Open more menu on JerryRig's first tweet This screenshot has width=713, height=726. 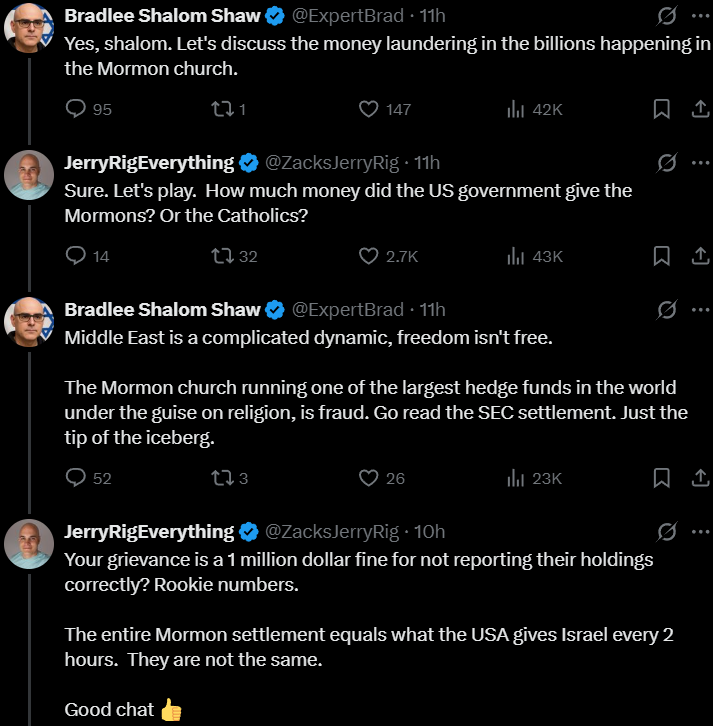click(700, 163)
